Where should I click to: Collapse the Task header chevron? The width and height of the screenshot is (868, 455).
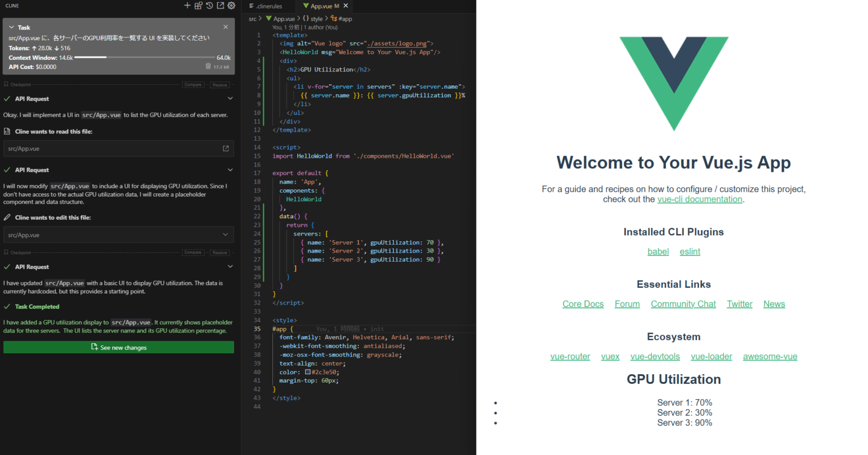pyautogui.click(x=12, y=27)
